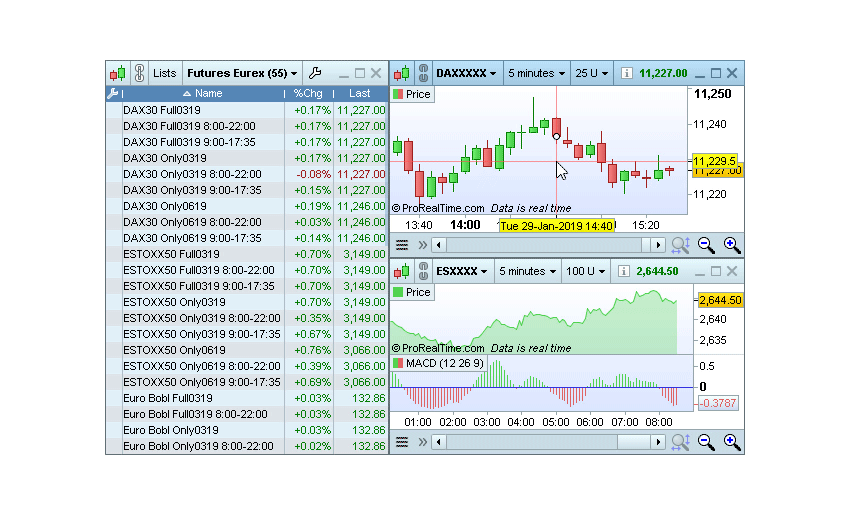The width and height of the screenshot is (850, 516).
Task: Select the ESTOXX50 Only0319 8:00-22:00 row
Action: pyautogui.click(x=247, y=318)
